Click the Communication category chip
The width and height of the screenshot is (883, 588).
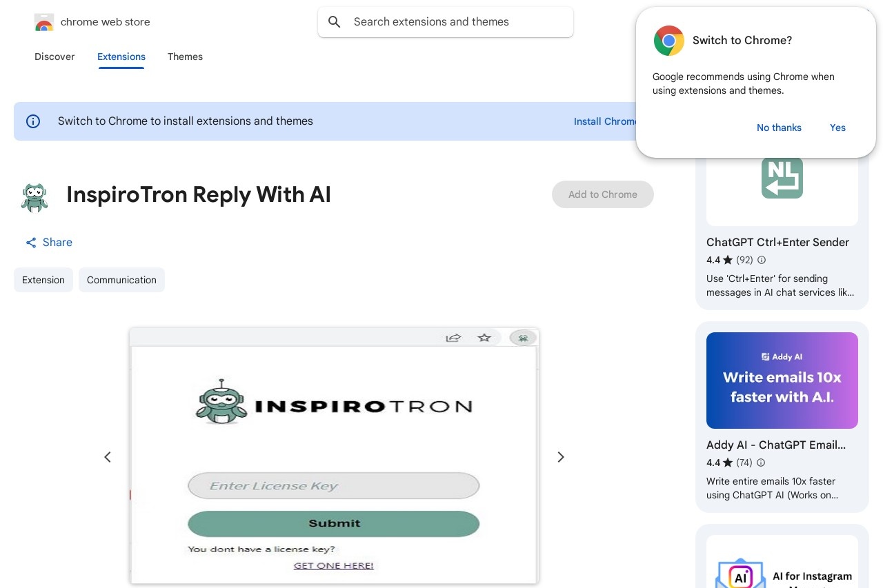[x=121, y=280]
